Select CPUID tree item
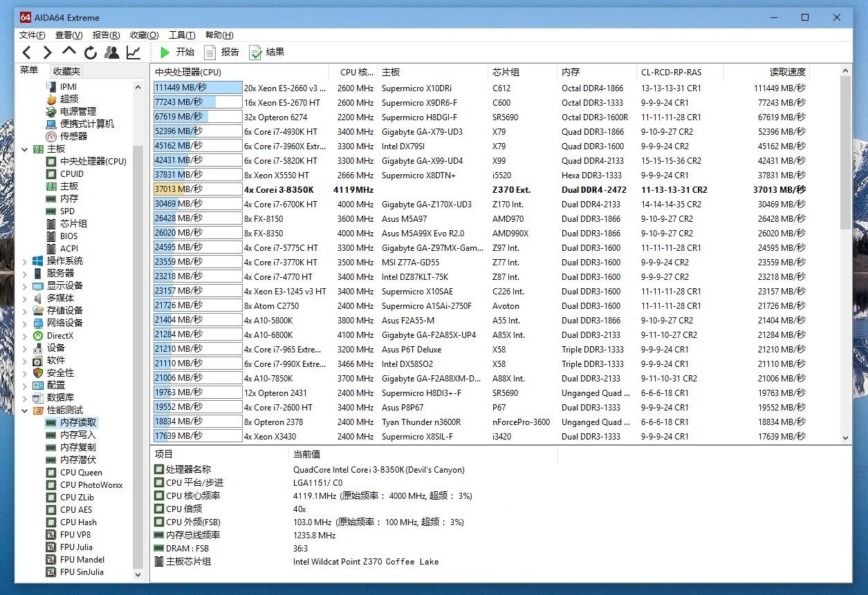The width and height of the screenshot is (868, 595). click(72, 173)
